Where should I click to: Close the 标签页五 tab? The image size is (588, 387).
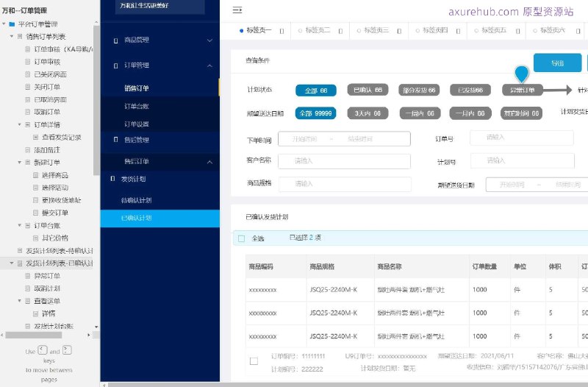(518, 31)
